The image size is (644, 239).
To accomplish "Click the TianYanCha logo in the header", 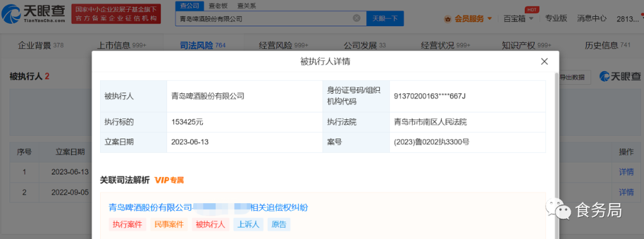I will (x=33, y=14).
